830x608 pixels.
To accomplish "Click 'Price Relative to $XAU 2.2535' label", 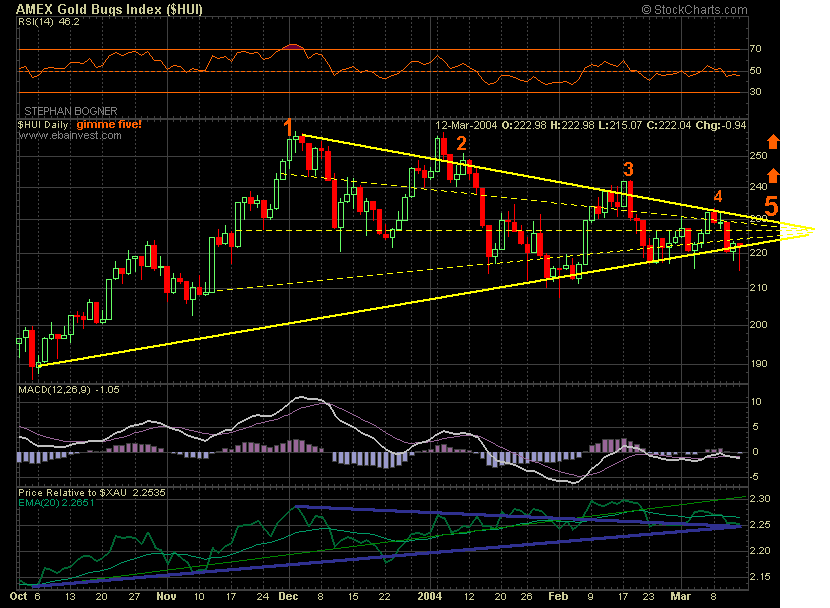I will coord(92,493).
